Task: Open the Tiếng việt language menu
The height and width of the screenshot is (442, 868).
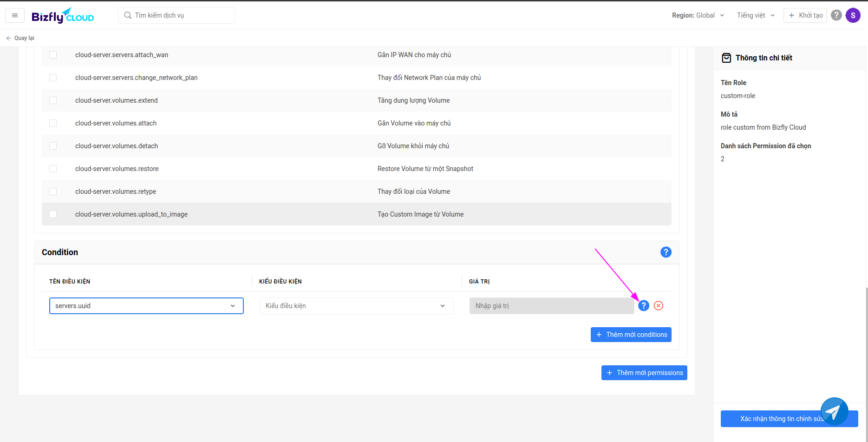Action: [x=756, y=15]
